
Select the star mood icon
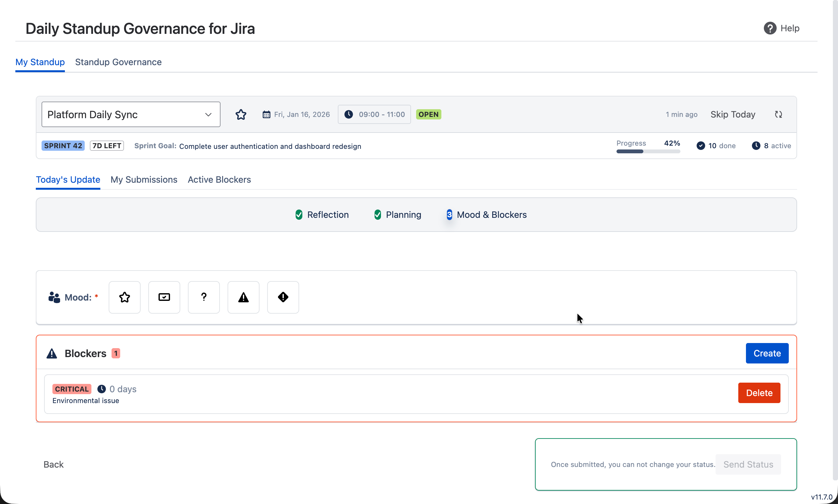(124, 297)
